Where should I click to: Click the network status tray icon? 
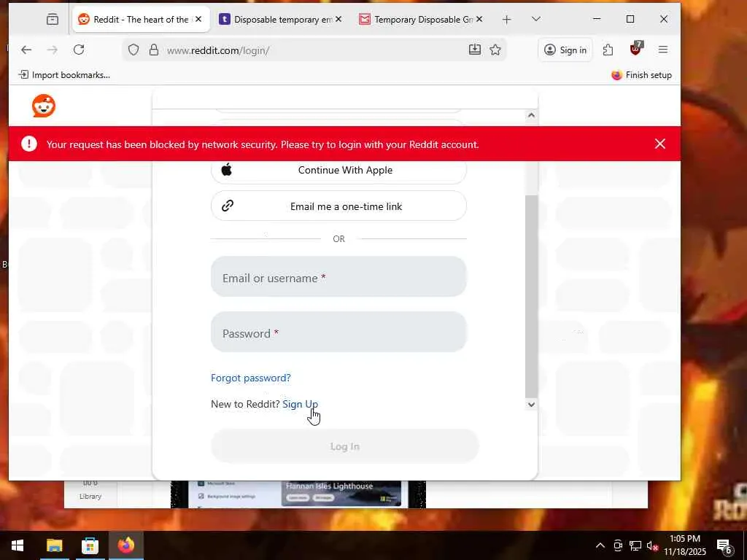[x=635, y=545]
